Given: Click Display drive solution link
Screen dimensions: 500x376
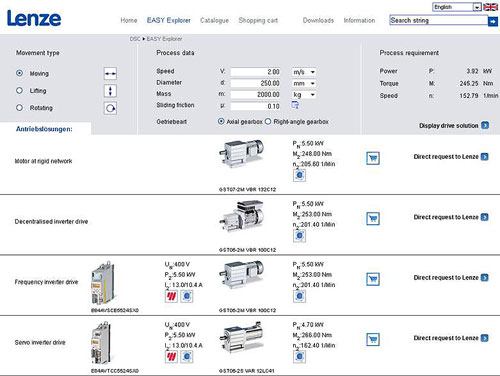Looking at the screenshot, I should pyautogui.click(x=449, y=126).
